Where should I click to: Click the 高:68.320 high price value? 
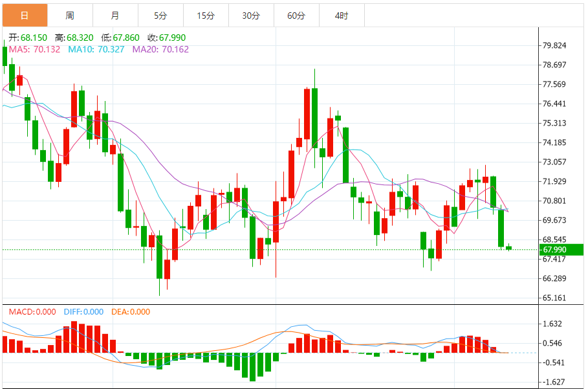pos(74,38)
